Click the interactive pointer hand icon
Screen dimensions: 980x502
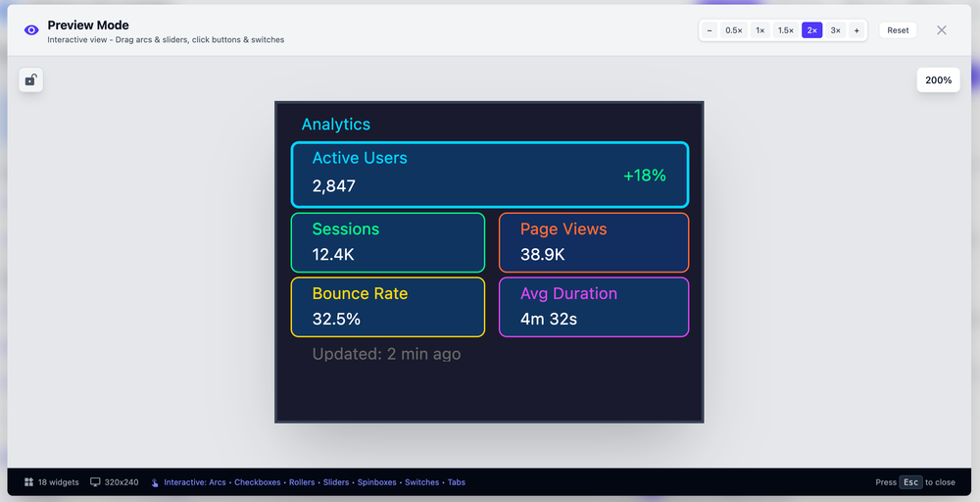click(155, 482)
